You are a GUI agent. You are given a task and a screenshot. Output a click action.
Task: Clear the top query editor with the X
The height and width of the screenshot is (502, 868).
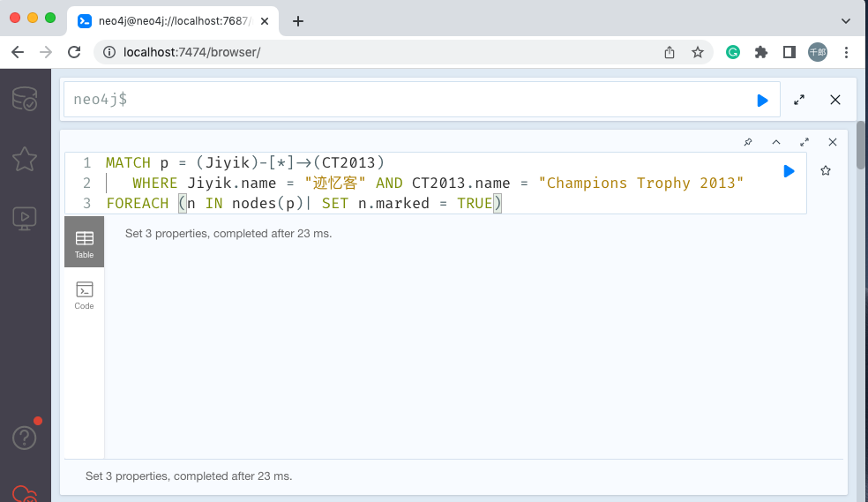click(835, 101)
